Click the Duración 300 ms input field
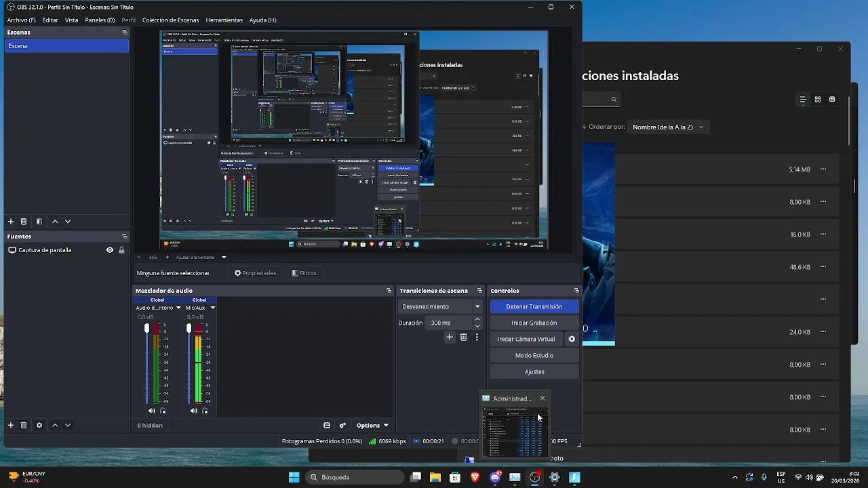Viewport: 868px width, 488px height. [448, 323]
